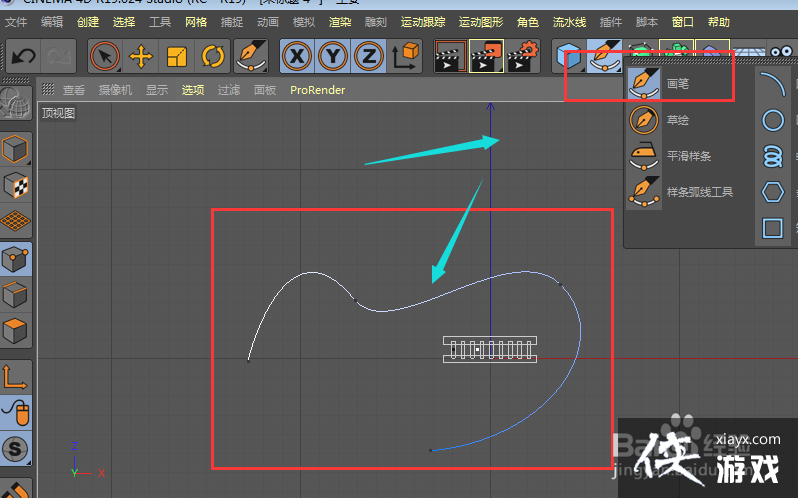Open viewport 查看 menu
798x498 pixels.
click(74, 90)
